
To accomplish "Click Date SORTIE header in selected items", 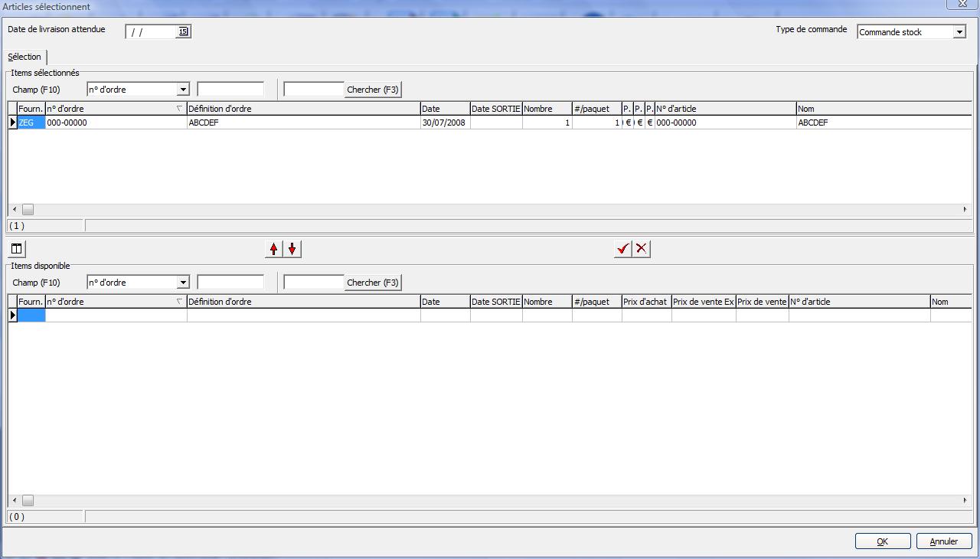I will pos(496,109).
